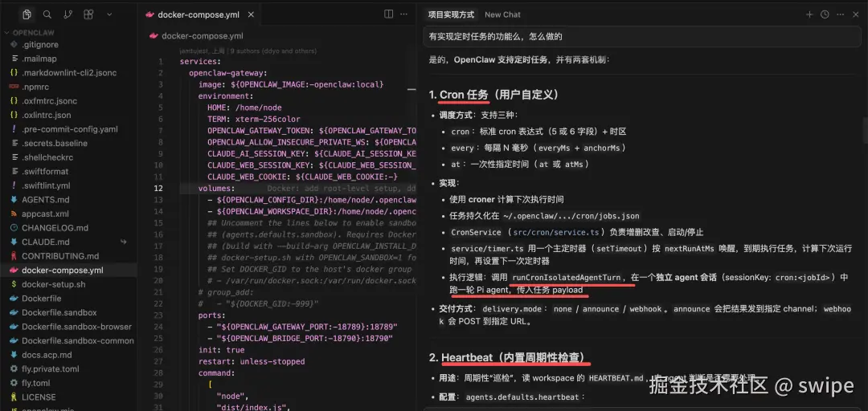Image resolution: width=868 pixels, height=411 pixels.
Task: Open fly.private.toml file
Action: pos(51,369)
